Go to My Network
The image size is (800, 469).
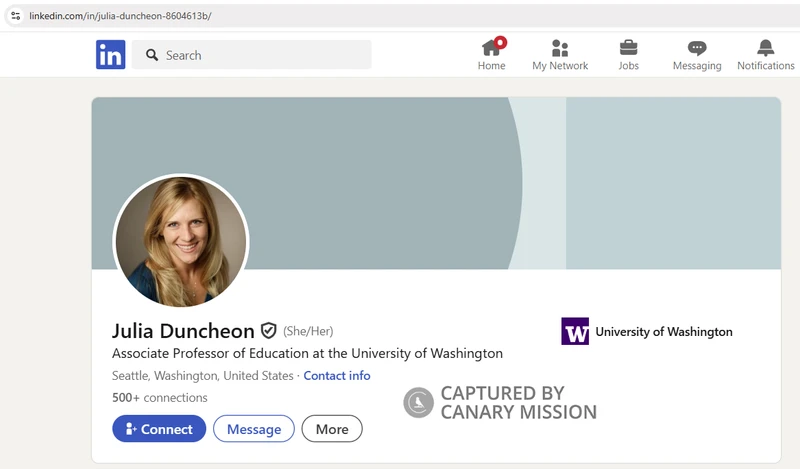(x=560, y=55)
